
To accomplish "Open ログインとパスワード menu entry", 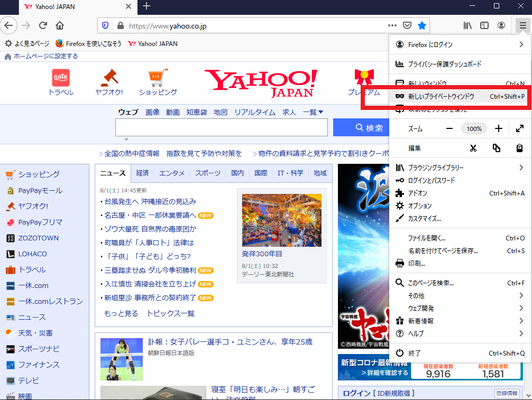I will coord(460,180).
